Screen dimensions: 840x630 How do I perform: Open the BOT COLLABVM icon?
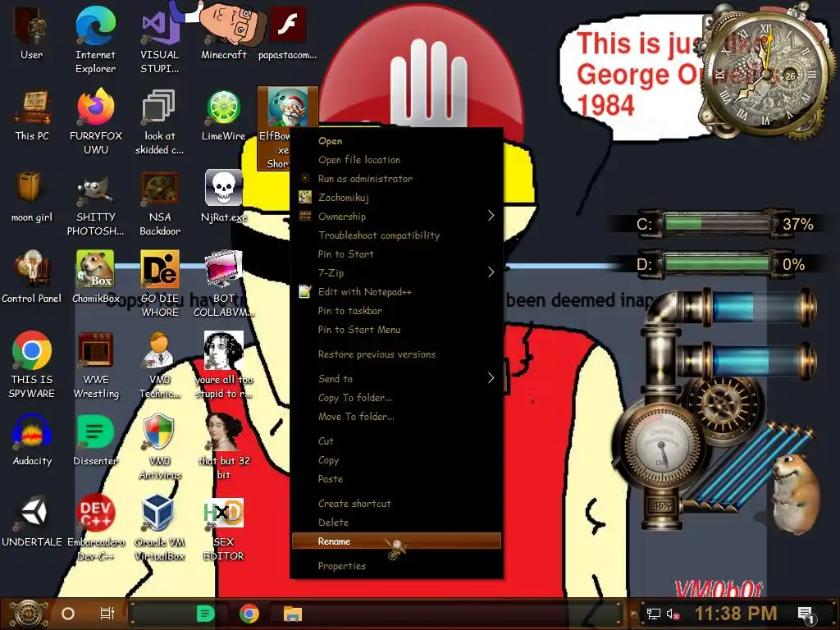223,284
